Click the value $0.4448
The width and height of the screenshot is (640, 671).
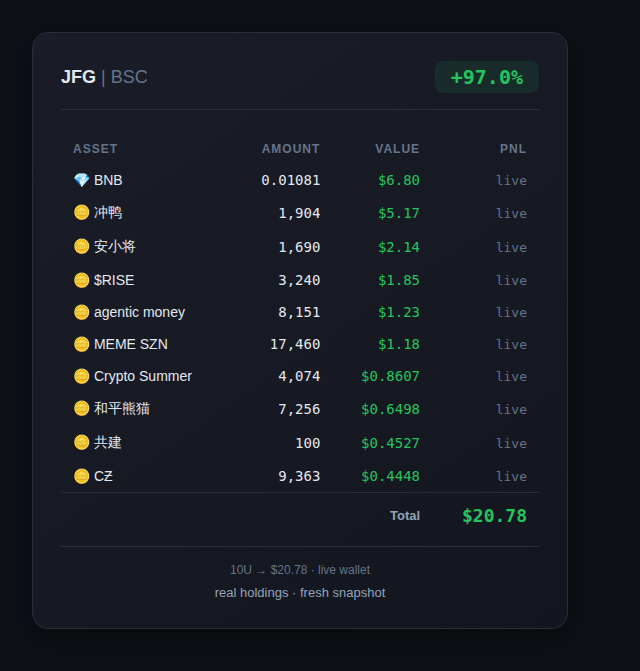tap(391, 476)
